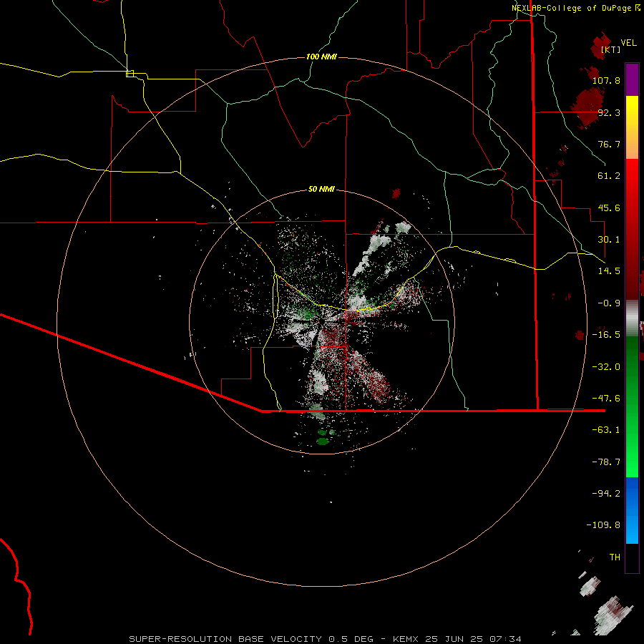Click the 14.5 legend value
The image size is (644, 644).
pos(609,271)
